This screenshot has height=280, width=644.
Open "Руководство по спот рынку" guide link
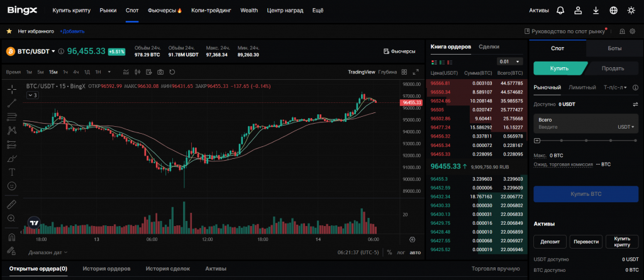coord(565,31)
